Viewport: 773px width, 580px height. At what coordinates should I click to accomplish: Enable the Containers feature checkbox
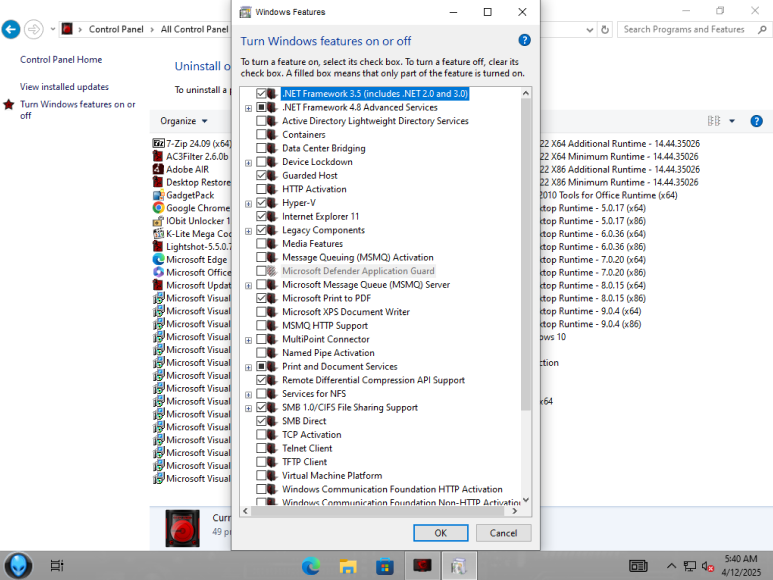click(261, 135)
